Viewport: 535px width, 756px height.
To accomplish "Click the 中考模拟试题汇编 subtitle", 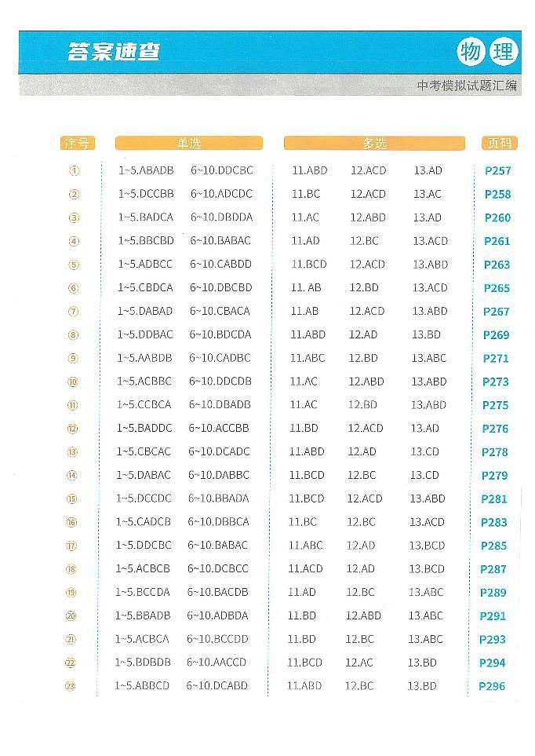I will [467, 86].
